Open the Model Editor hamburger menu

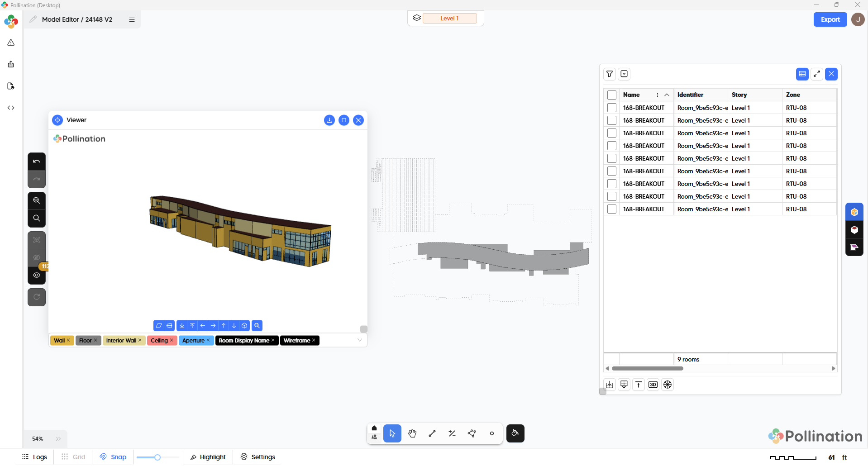132,19
